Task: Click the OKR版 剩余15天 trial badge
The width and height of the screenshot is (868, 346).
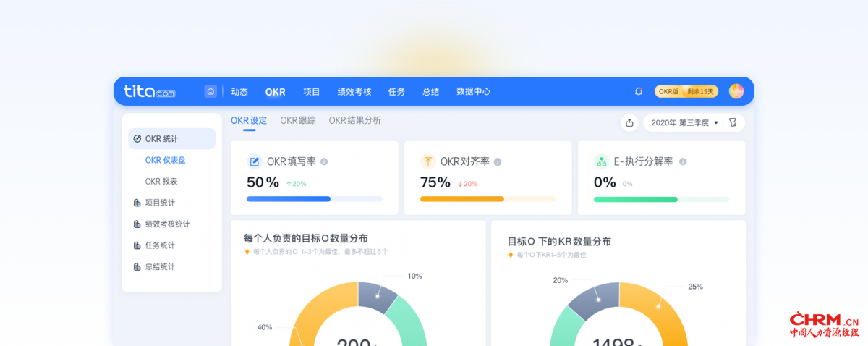Action: tap(687, 91)
